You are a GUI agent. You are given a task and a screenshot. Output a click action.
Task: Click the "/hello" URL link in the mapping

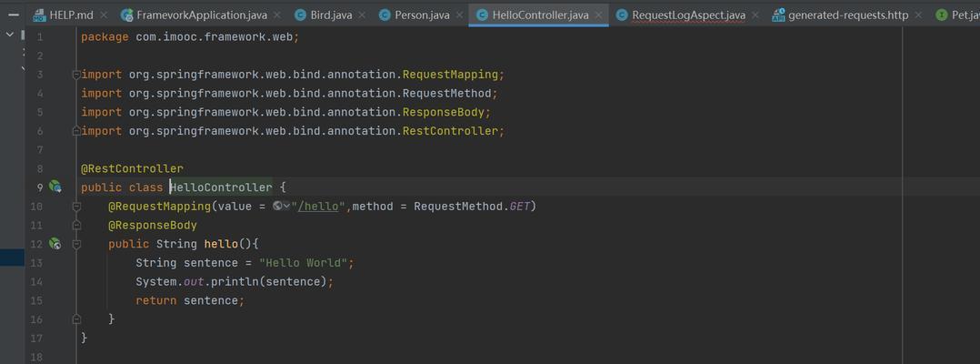click(318, 206)
